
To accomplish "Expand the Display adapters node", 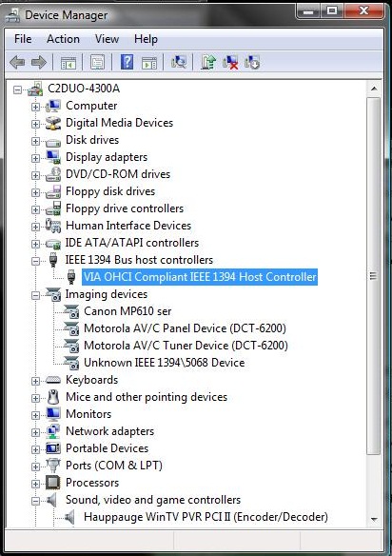I will 35,158.
